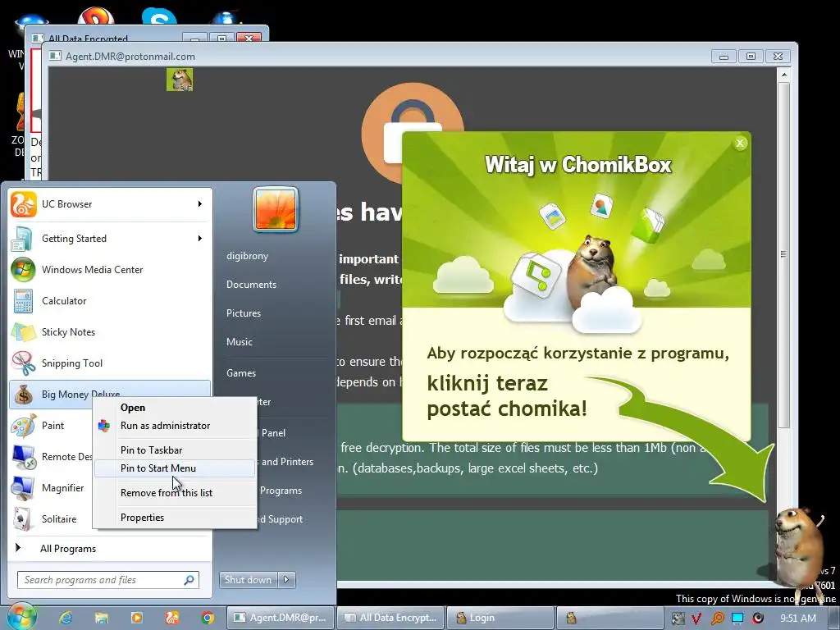Click the first system tray icon
Viewport: 840px width, 630px height.
point(677,619)
